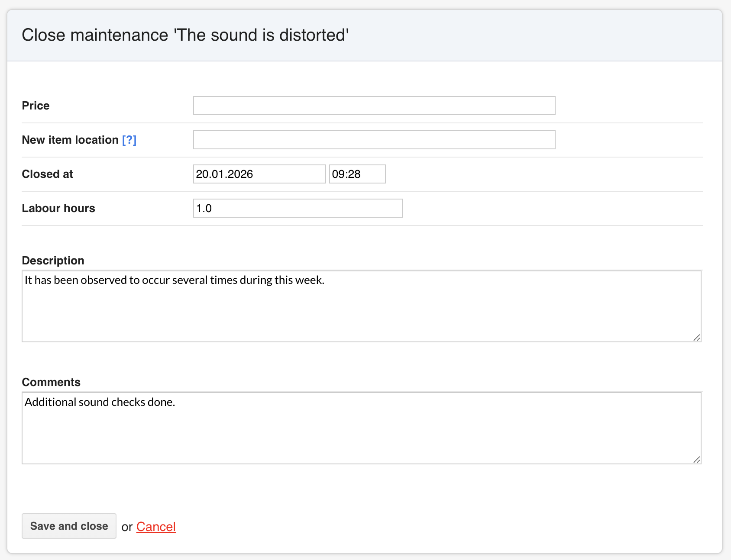Select the Closed at date field
The width and height of the screenshot is (731, 560).
coord(259,174)
